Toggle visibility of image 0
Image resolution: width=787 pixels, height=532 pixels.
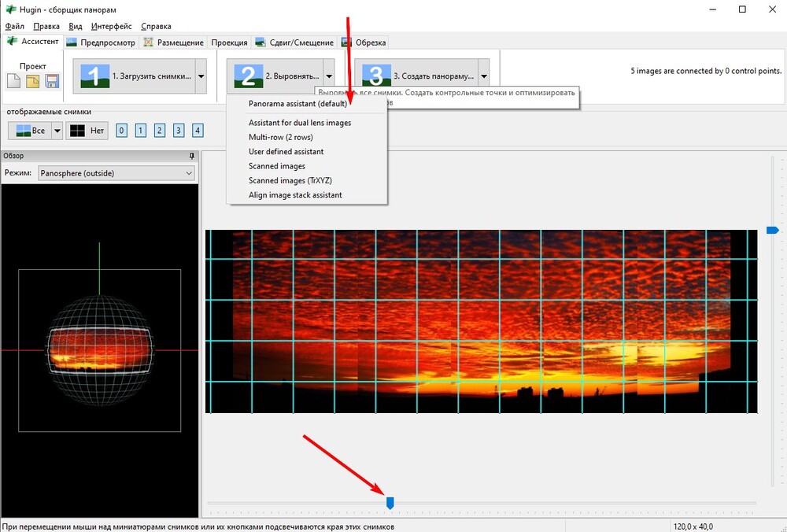121,131
